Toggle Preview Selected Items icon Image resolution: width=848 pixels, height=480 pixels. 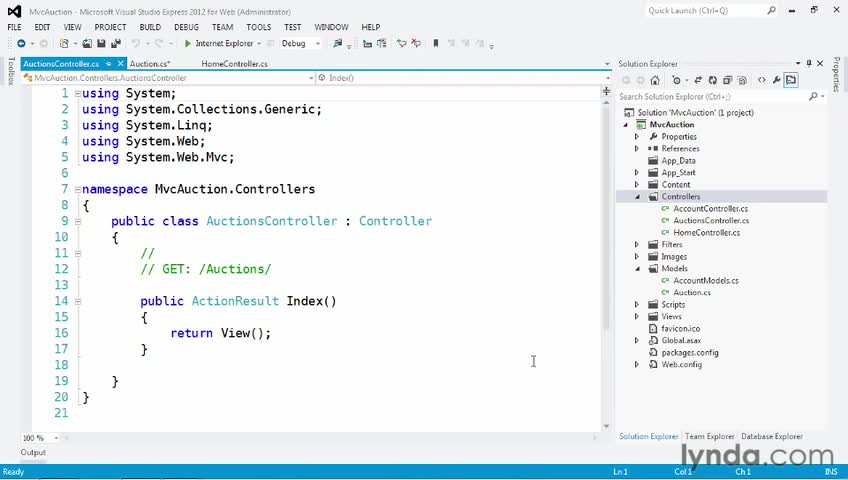791,80
